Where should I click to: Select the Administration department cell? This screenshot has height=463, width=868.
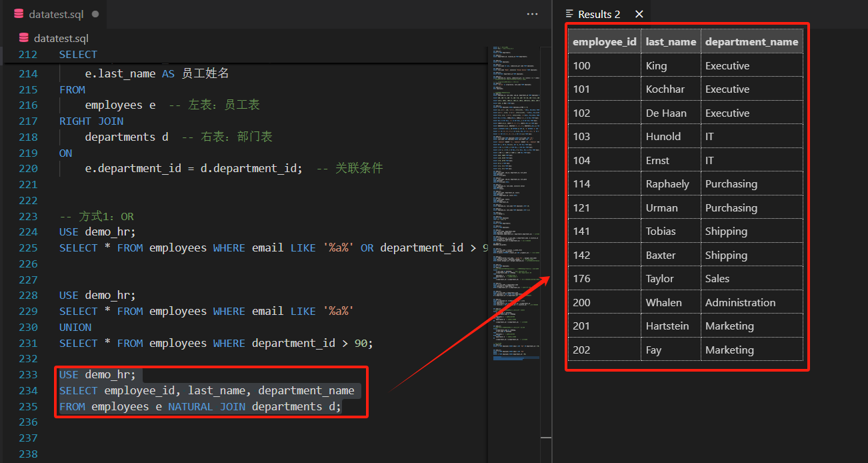(752, 302)
